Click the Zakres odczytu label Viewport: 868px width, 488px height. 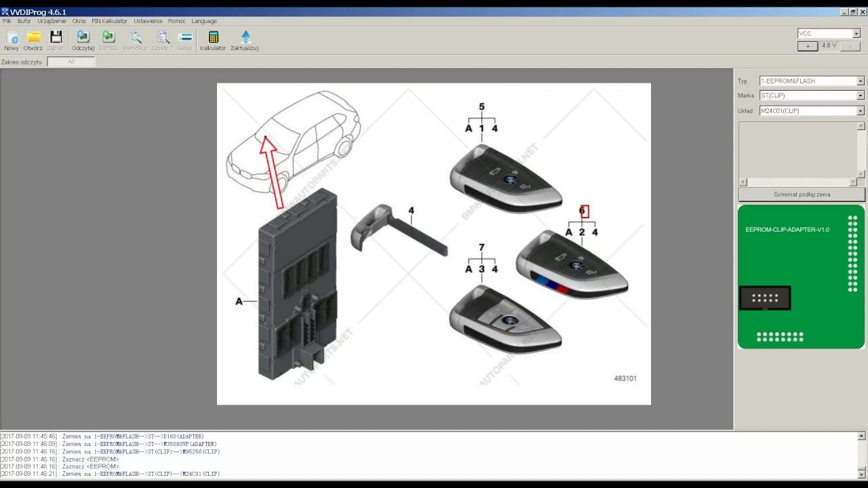tap(22, 62)
